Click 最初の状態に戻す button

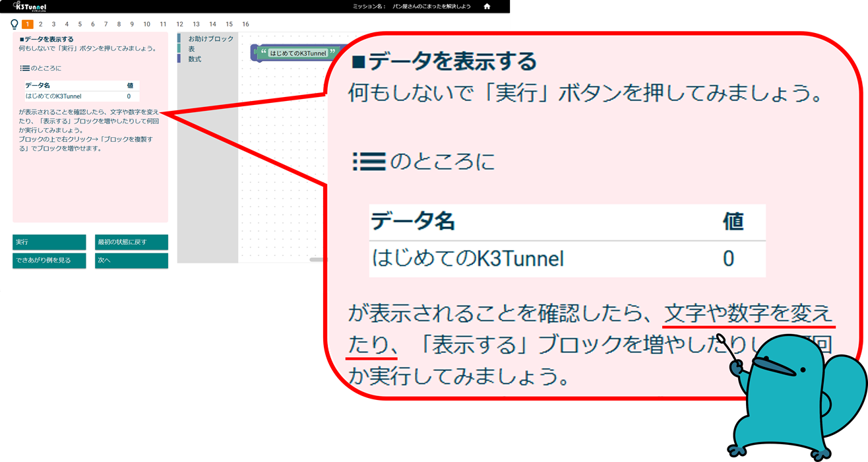[x=131, y=242]
